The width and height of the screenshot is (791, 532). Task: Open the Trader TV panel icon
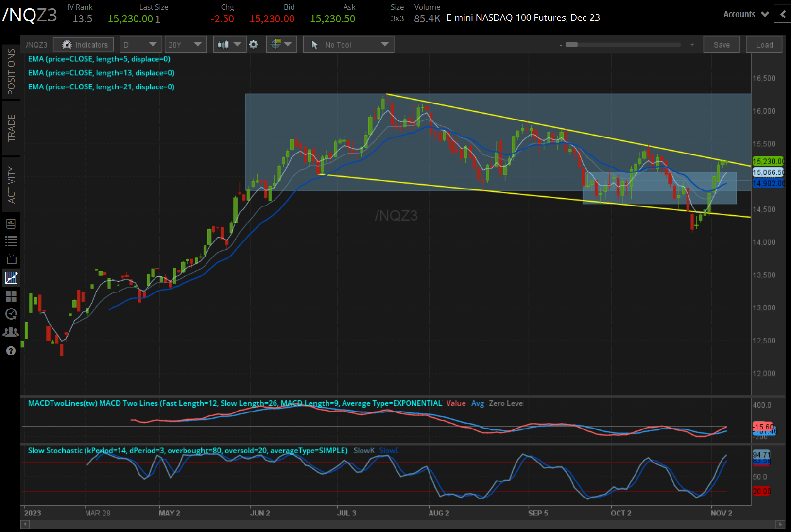click(x=11, y=259)
